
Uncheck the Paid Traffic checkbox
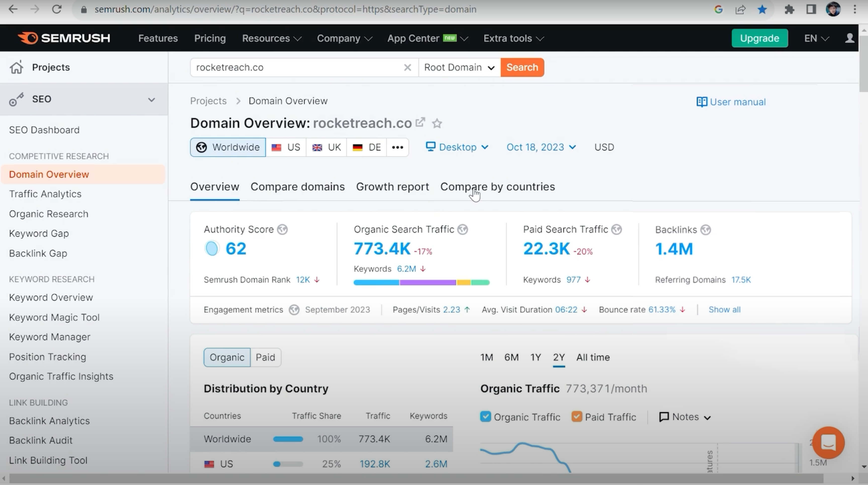click(577, 417)
